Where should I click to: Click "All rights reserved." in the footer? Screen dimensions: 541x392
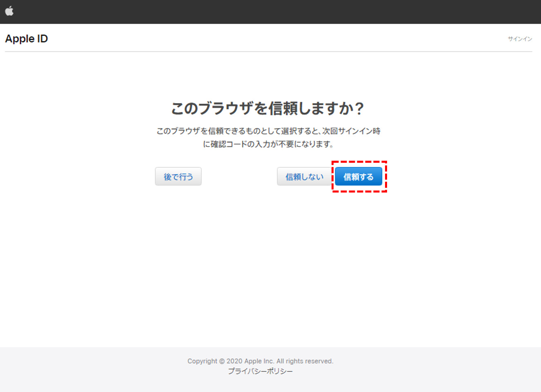point(305,361)
